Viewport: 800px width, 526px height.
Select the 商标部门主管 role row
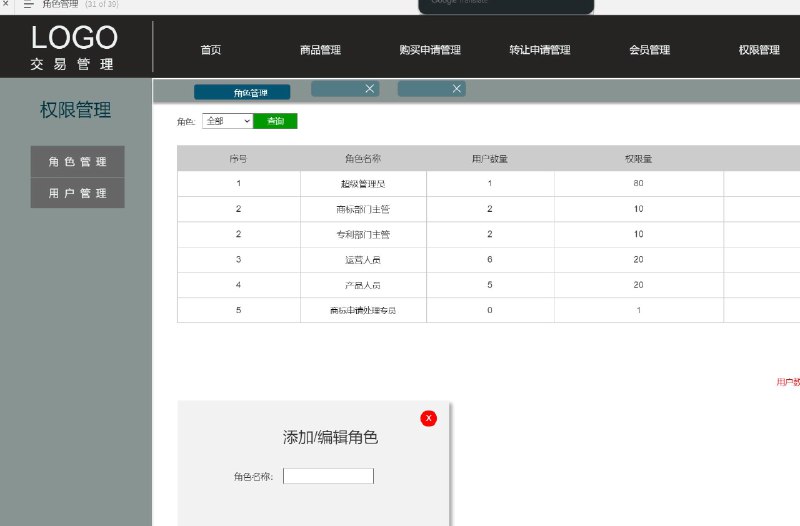point(489,209)
